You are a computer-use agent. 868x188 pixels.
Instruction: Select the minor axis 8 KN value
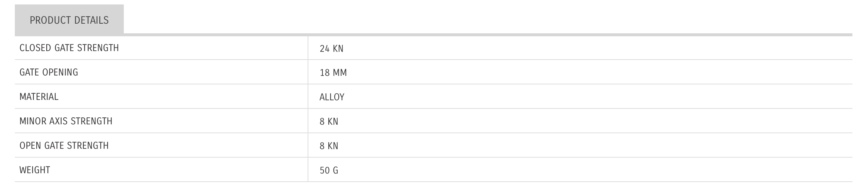(329, 122)
